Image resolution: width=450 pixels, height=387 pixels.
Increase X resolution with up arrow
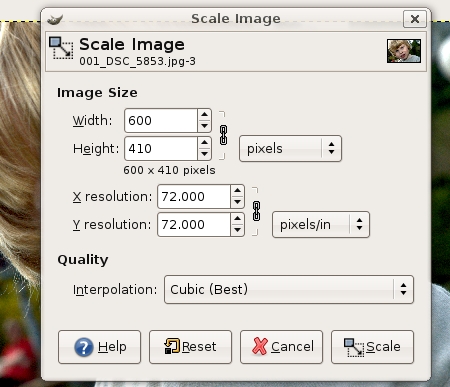237,190
